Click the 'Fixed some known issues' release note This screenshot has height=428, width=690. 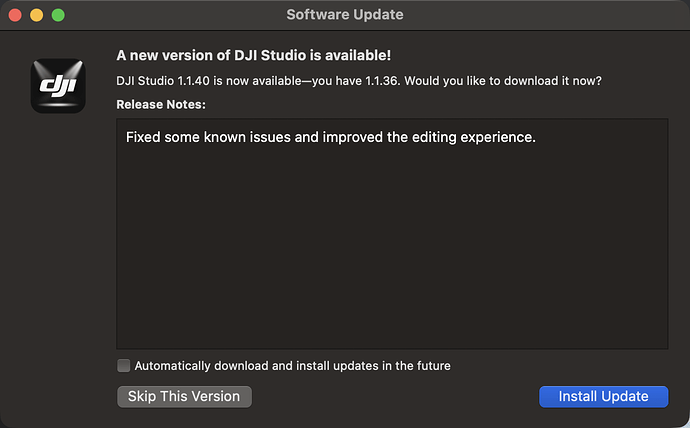[x=331, y=137]
